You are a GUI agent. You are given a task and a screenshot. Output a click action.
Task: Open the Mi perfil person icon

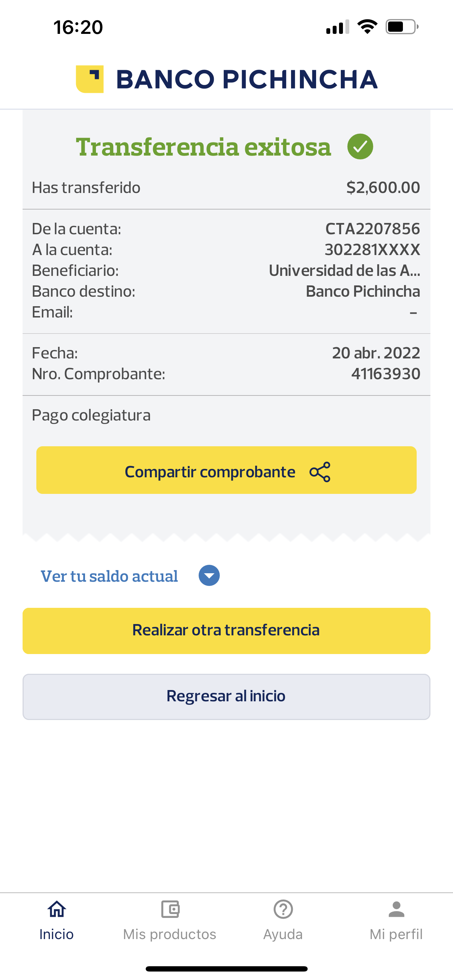pos(396,909)
